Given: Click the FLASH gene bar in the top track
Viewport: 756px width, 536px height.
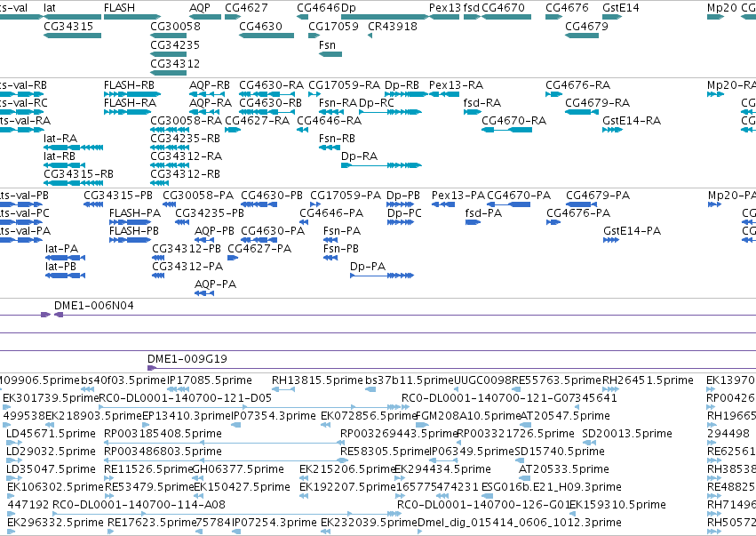Looking at the screenshot, I should point(132,17).
